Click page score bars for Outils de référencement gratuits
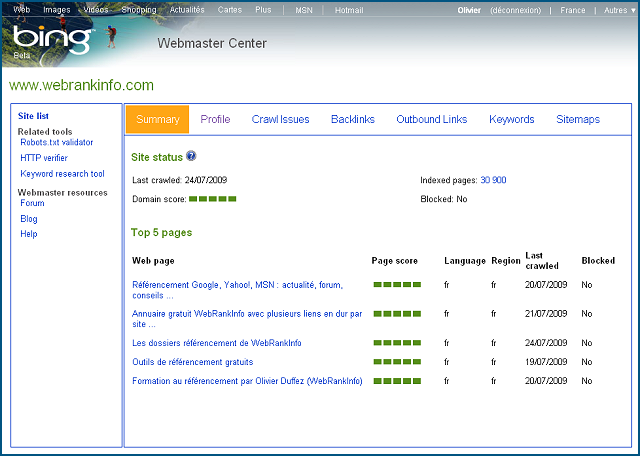The height and width of the screenshot is (456, 640). [x=397, y=362]
